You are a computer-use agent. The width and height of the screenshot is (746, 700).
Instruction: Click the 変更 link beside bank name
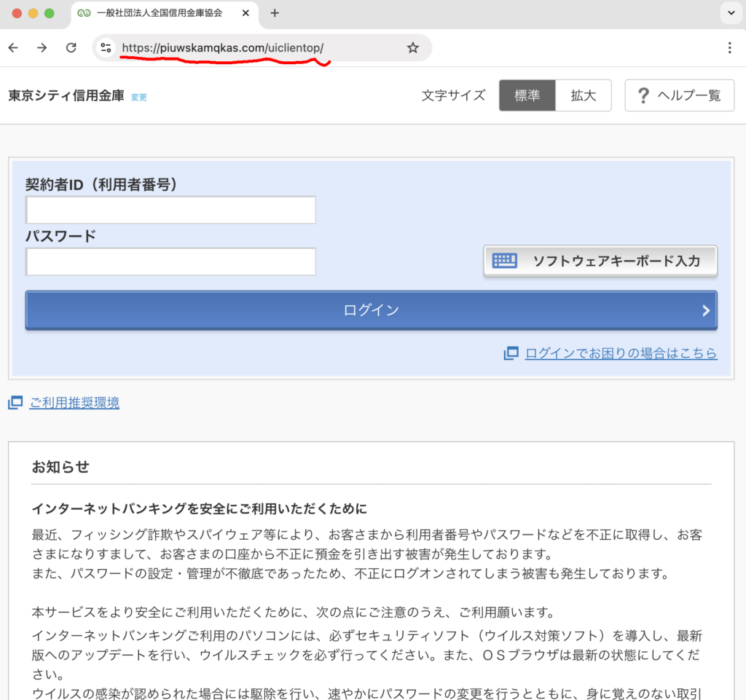[x=138, y=97]
